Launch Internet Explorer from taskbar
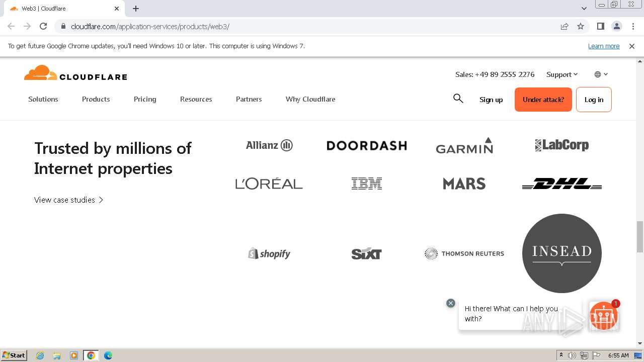Screen dimensions: 644x362 (x=40, y=355)
